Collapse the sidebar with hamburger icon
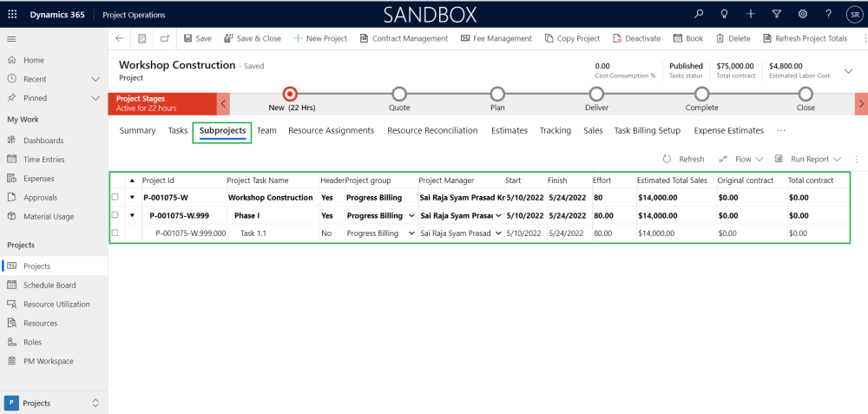 tap(11, 39)
